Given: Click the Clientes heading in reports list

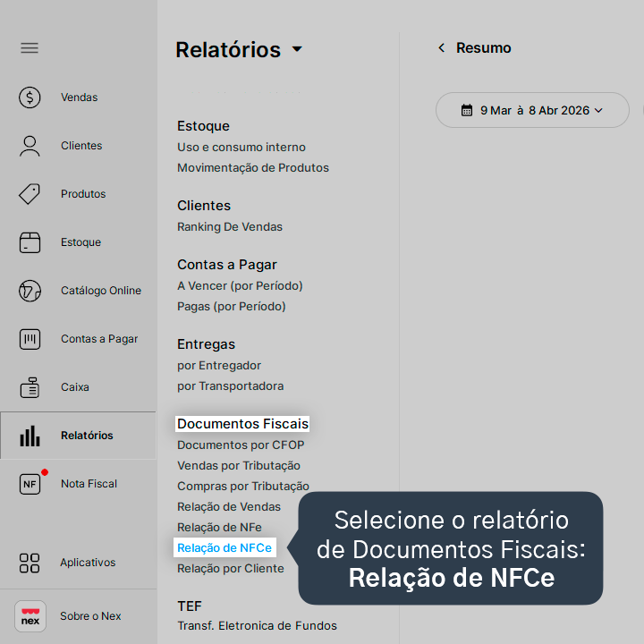Looking at the screenshot, I should coord(204,206).
